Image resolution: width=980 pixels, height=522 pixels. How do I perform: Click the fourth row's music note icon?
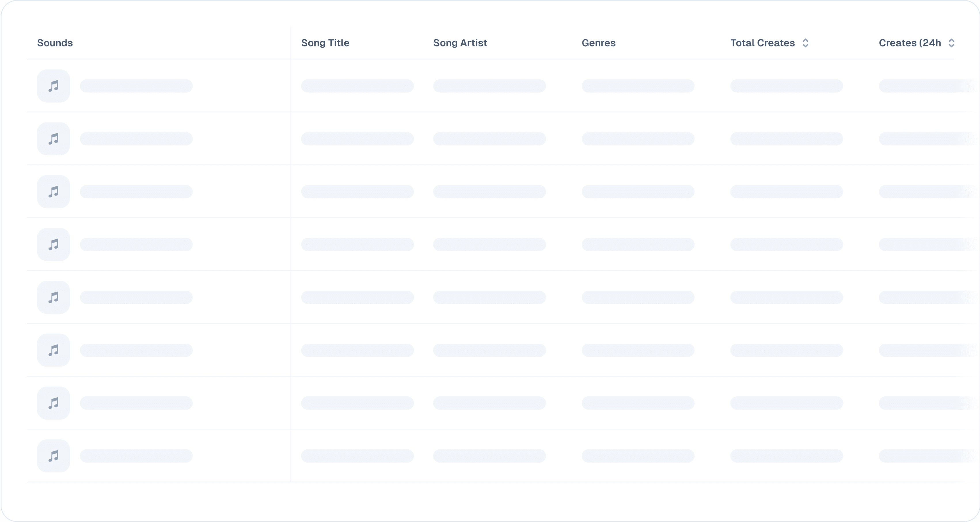click(53, 245)
